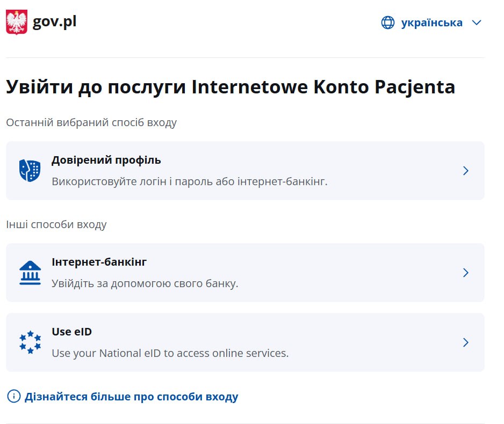Click the arrow in the Довірений профіль card
Image resolution: width=504 pixels, height=424 pixels.
pyautogui.click(x=465, y=171)
